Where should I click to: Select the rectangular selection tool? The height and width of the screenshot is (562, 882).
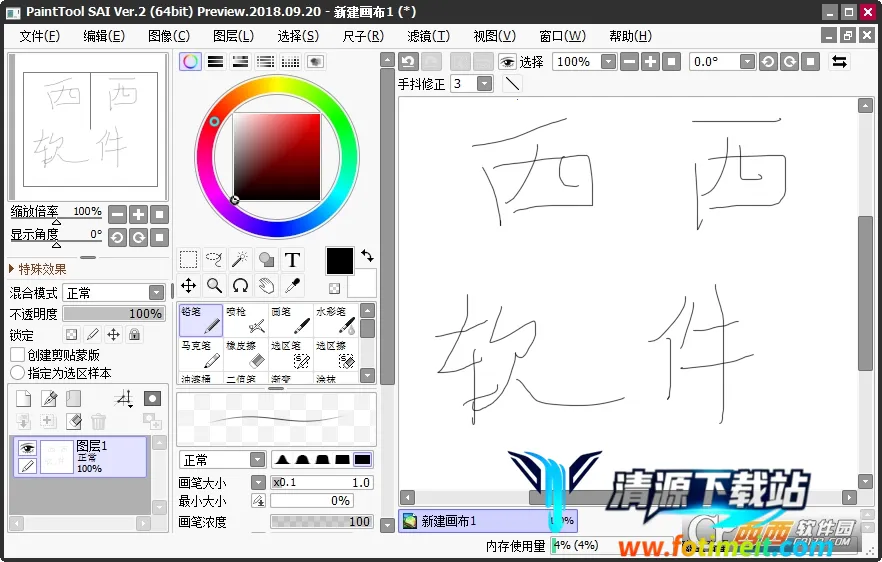coord(188,260)
